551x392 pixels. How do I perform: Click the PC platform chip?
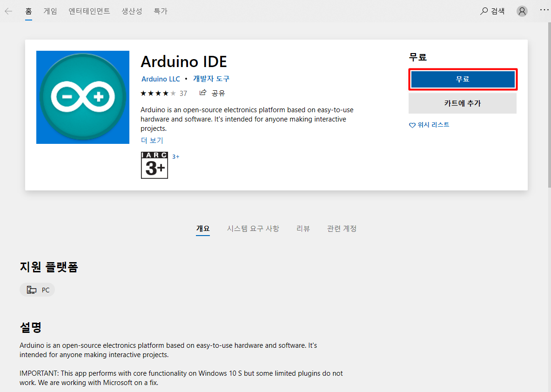pyautogui.click(x=37, y=290)
